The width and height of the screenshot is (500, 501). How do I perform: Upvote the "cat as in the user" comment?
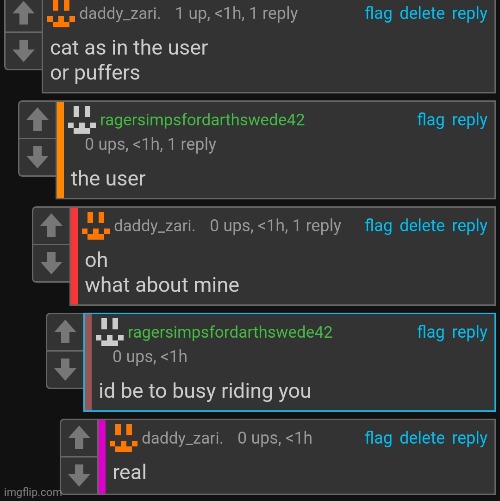[x=23, y=15]
